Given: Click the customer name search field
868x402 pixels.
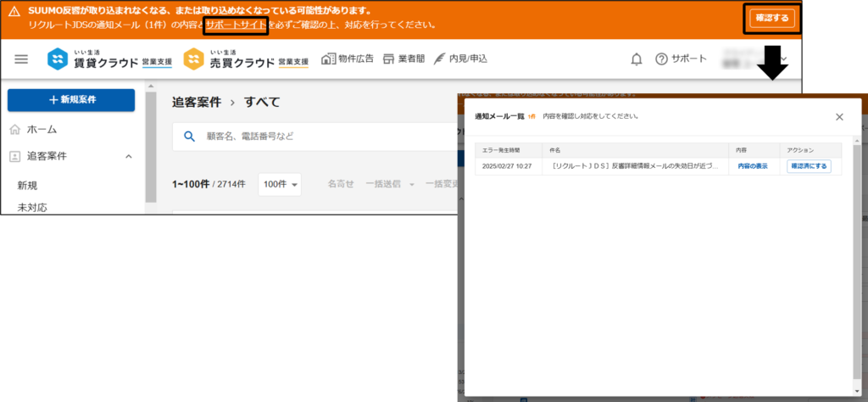Looking at the screenshot, I should point(315,137).
